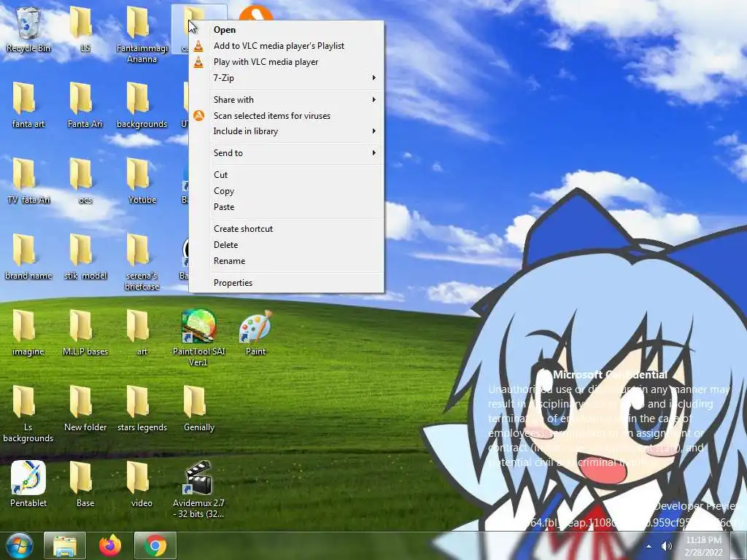The image size is (747, 560).
Task: Select the M.L.P bases folder
Action: point(85,332)
